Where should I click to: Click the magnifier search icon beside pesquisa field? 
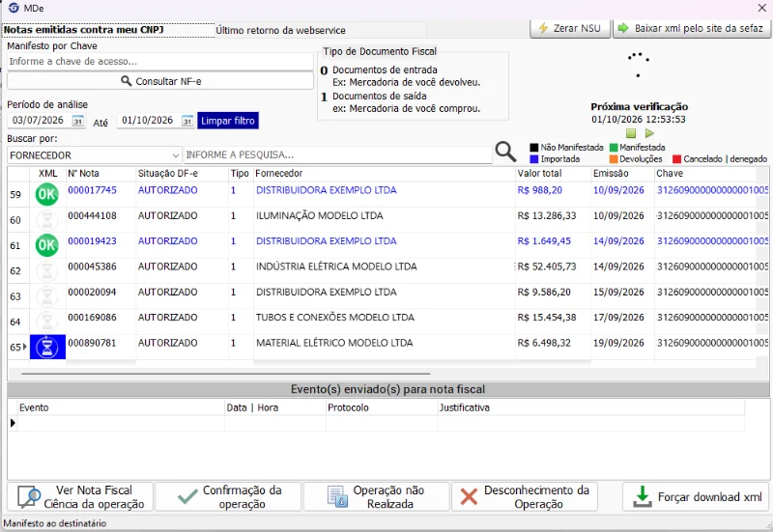pos(505,152)
